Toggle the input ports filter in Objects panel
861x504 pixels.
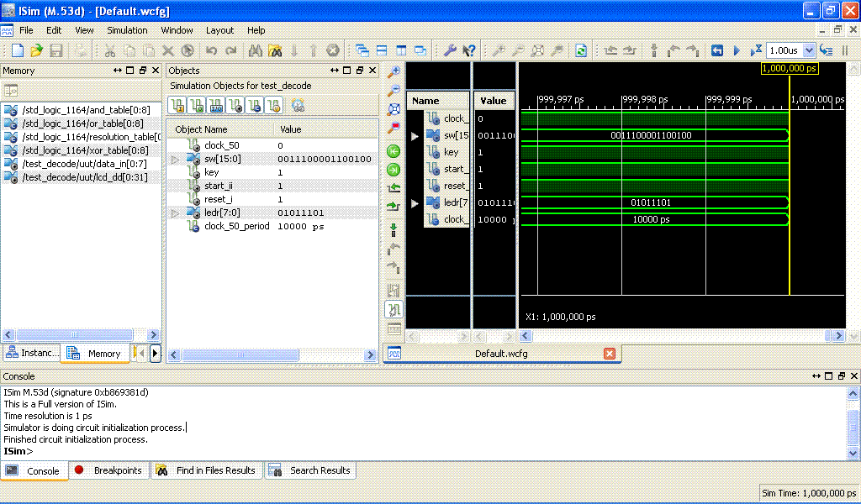[177, 105]
